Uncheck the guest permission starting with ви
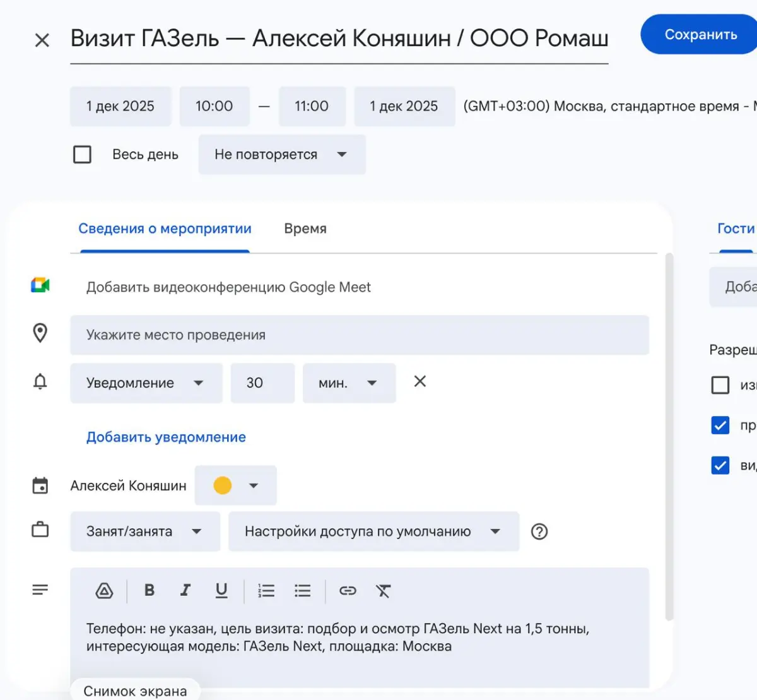The image size is (757, 700). point(720,465)
